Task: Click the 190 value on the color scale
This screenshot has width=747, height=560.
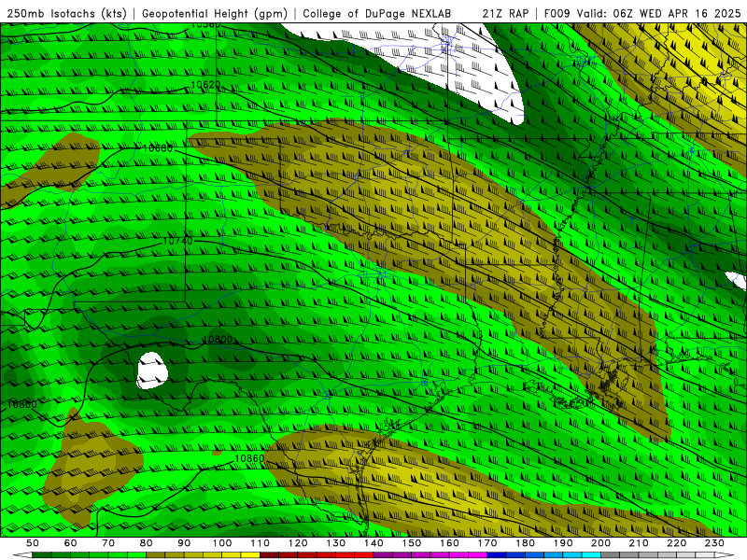Action: pyautogui.click(x=563, y=543)
